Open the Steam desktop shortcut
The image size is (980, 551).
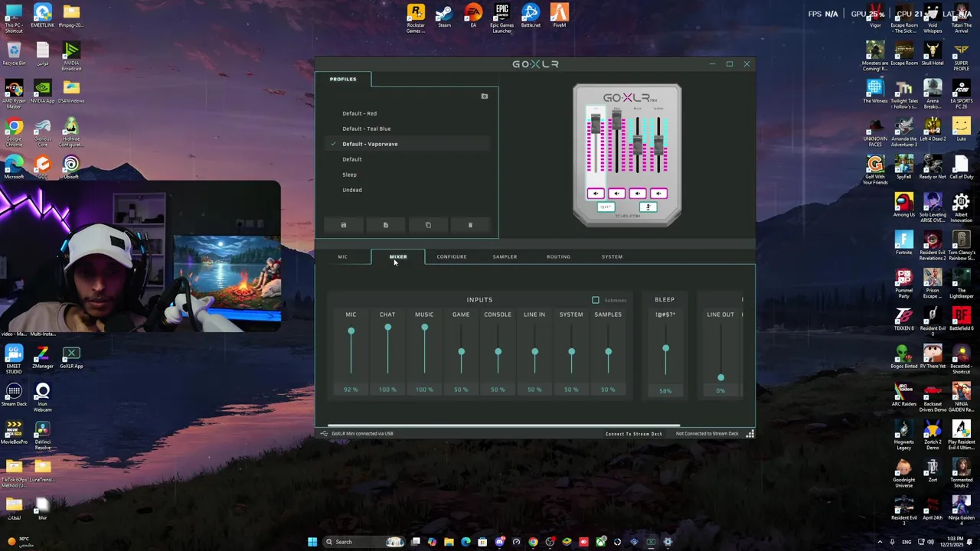(444, 17)
